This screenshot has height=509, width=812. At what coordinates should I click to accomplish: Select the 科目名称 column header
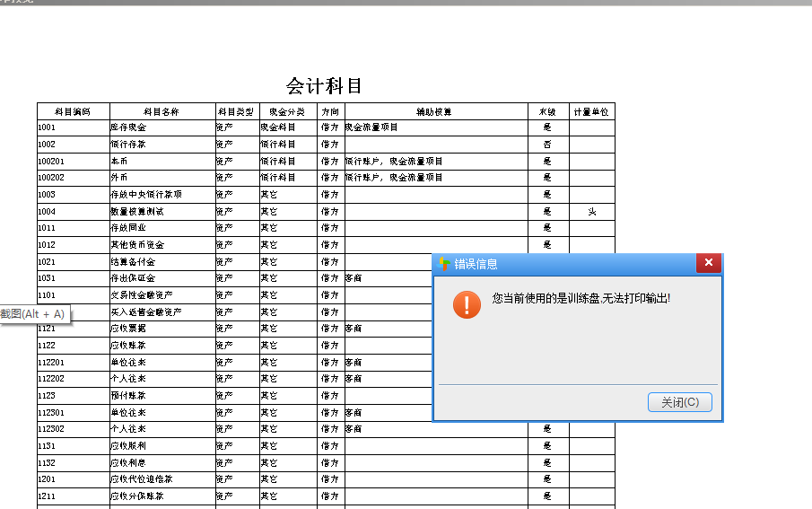point(162,112)
